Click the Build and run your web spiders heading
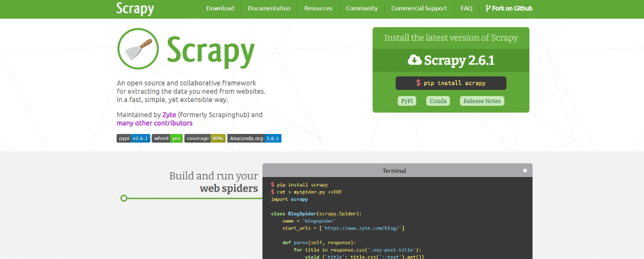 [x=214, y=182]
